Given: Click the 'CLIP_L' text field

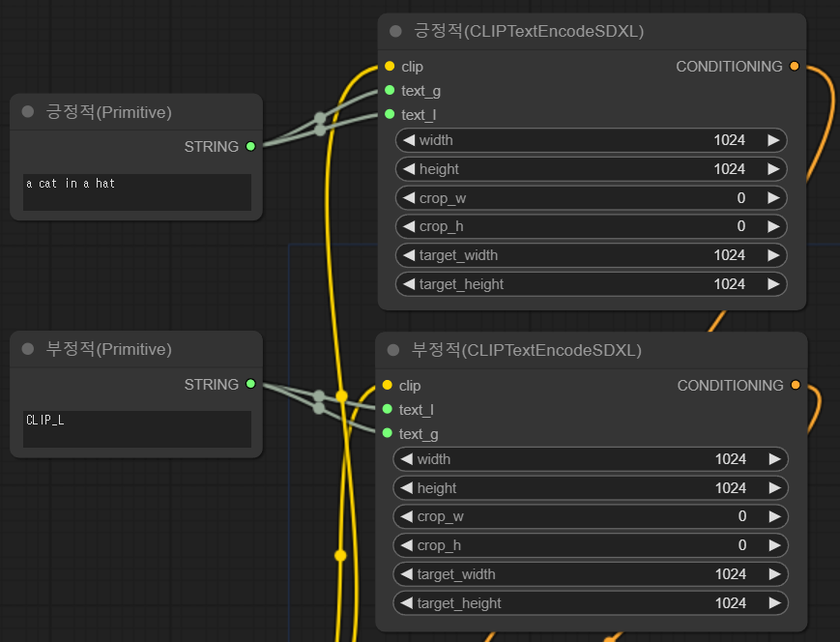Looking at the screenshot, I should pos(137,429).
